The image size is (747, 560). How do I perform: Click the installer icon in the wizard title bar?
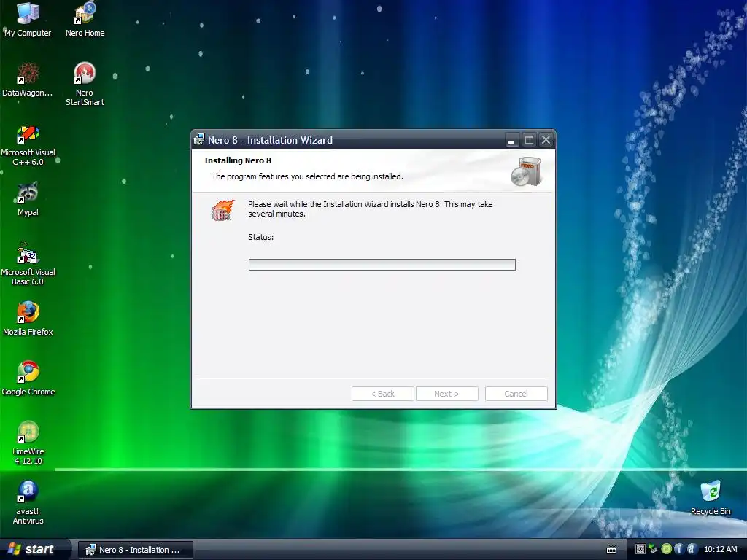199,139
